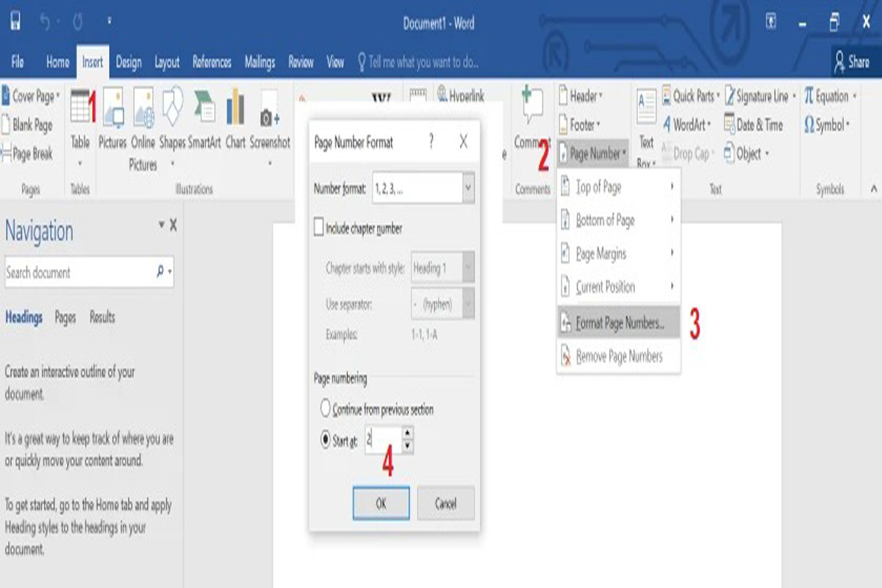Viewport: 882px width, 588px height.
Task: Increase the Start at value
Action: (x=408, y=433)
